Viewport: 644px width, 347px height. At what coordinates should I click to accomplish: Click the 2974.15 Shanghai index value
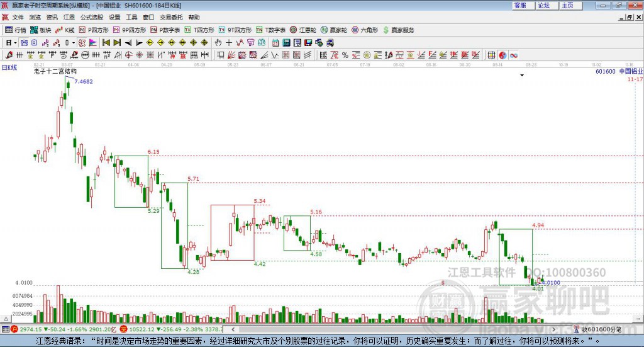click(x=31, y=329)
